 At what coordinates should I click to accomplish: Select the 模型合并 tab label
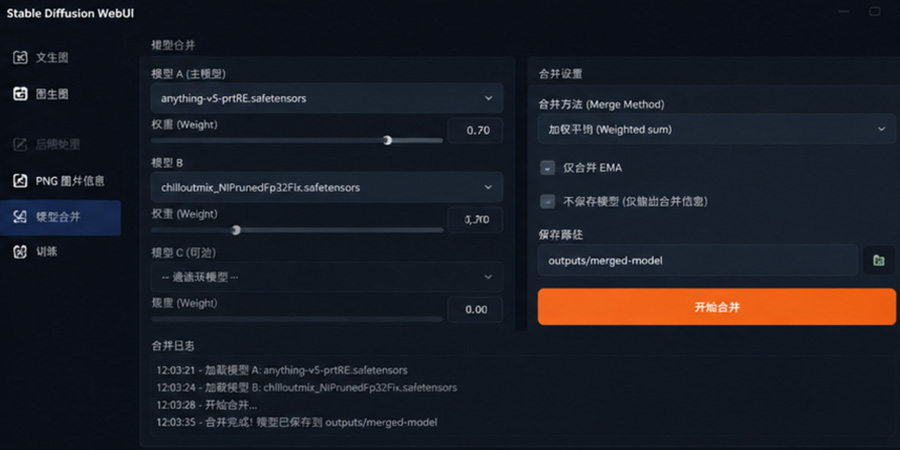[x=58, y=217]
